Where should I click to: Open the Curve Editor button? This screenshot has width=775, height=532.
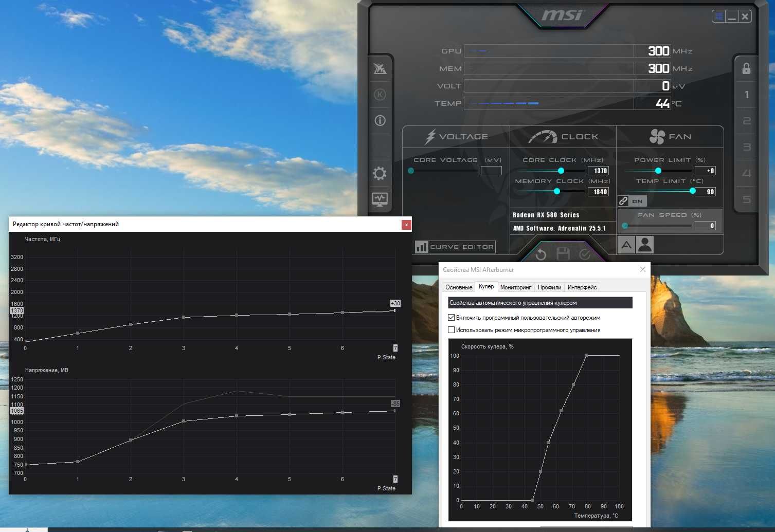(455, 247)
